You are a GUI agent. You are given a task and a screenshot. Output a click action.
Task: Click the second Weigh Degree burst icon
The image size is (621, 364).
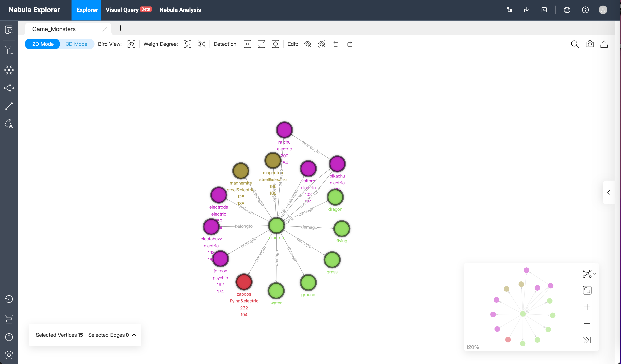[202, 44]
